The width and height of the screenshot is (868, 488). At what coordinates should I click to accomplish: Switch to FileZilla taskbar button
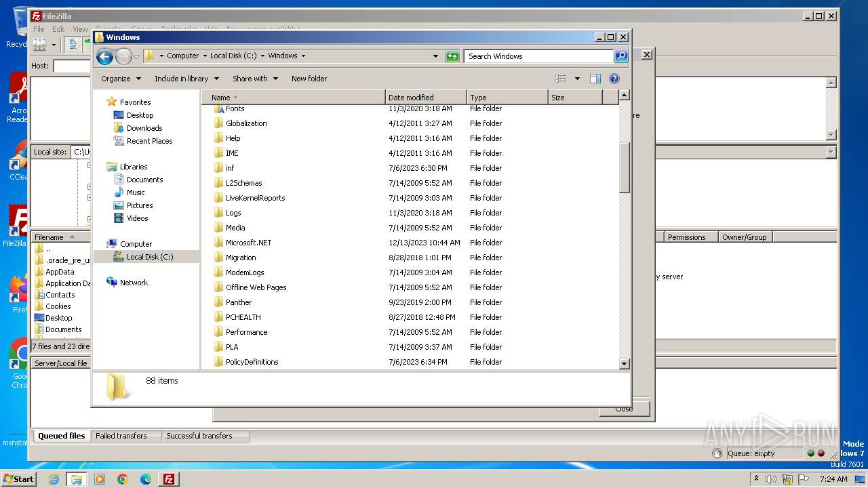click(169, 479)
